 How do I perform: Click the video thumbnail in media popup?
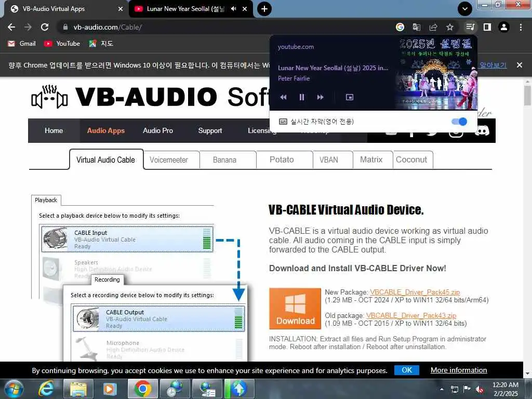436,73
